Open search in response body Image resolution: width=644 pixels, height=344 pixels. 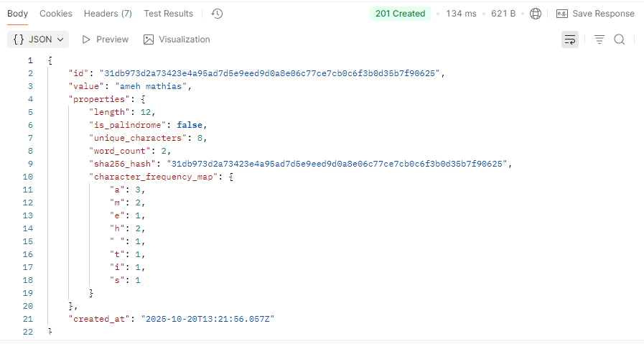[x=620, y=39]
